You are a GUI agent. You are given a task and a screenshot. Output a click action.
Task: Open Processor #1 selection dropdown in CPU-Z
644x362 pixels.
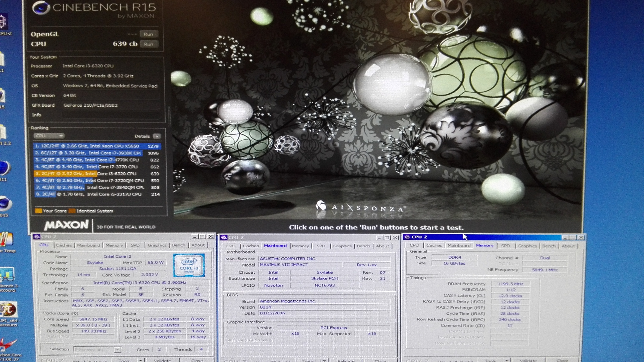[x=97, y=349]
